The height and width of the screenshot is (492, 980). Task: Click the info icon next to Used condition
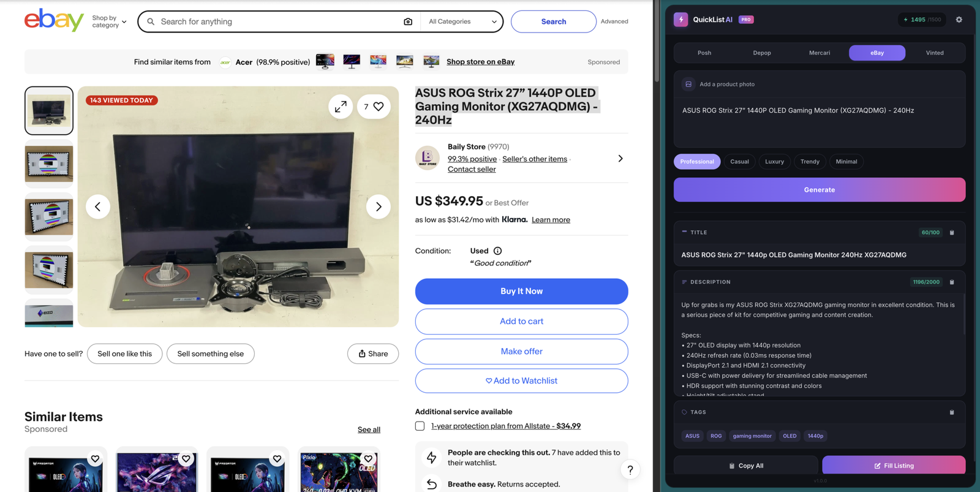coord(497,251)
